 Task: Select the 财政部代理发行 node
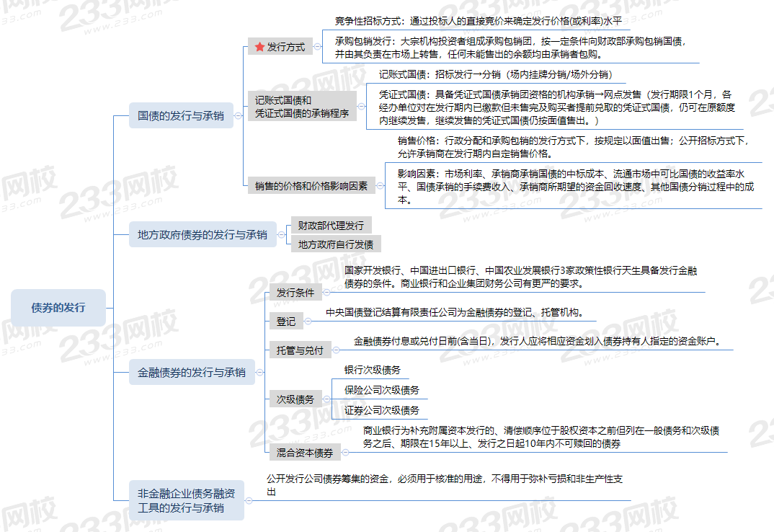[331, 225]
